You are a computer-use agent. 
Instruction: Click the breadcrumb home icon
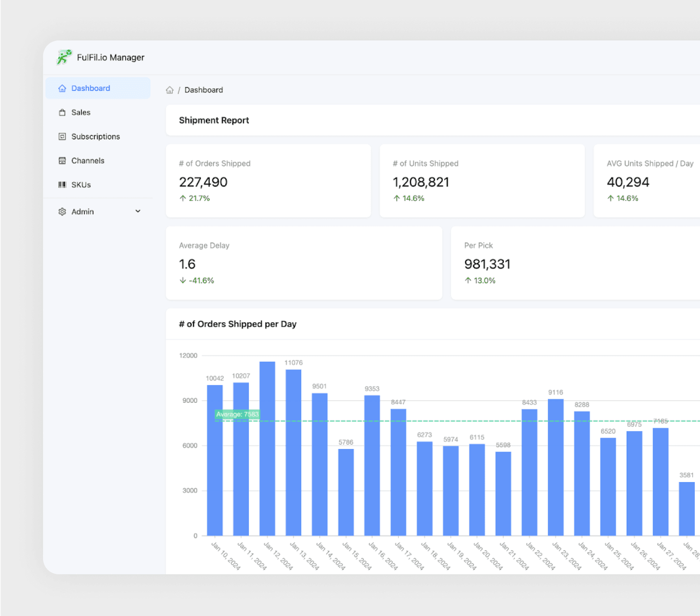[x=170, y=90]
